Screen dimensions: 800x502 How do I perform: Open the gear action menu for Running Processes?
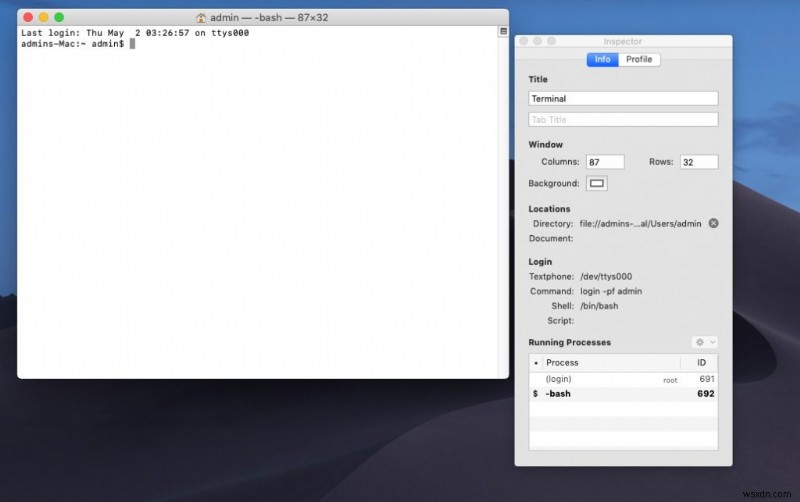tap(705, 342)
